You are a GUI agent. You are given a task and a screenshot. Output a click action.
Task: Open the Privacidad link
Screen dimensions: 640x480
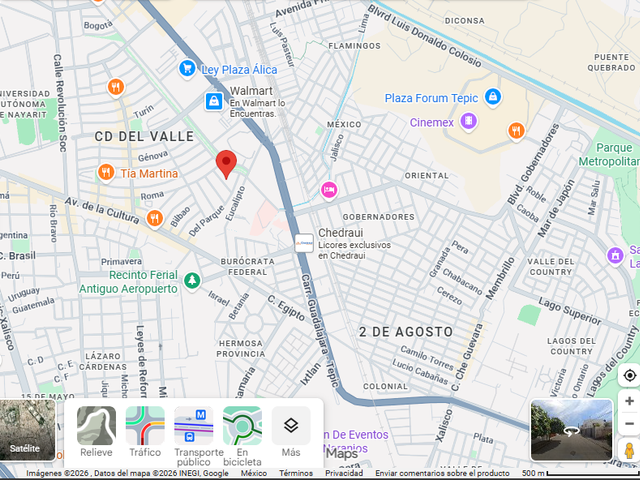click(x=344, y=473)
